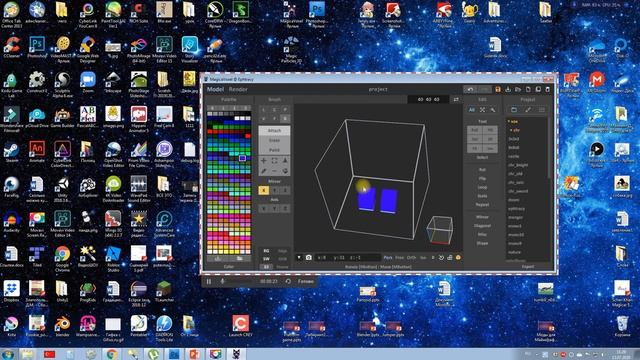Toggle Mirror X button

click(264, 190)
